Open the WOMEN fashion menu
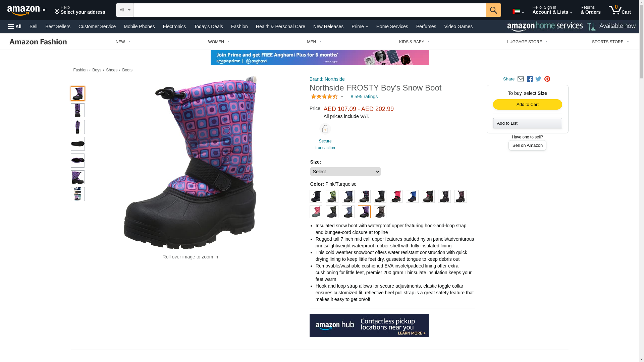 click(219, 42)
